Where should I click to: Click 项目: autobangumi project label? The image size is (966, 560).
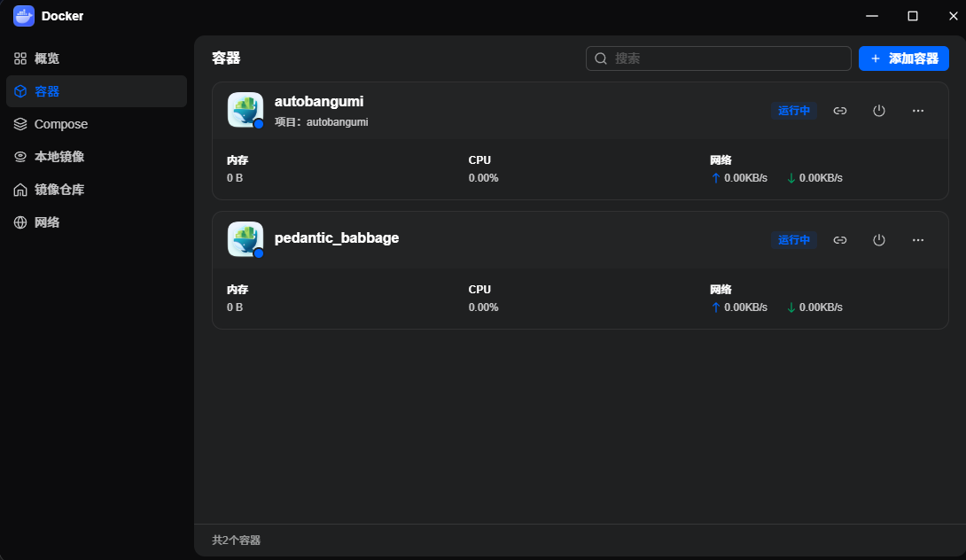click(x=322, y=122)
